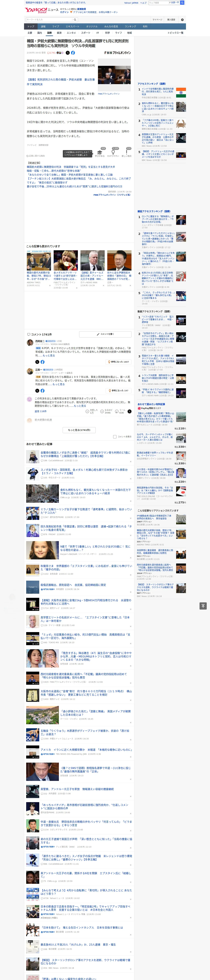Click the scroll-to-top arrow button
210x980 pixels.
coord(203,606)
